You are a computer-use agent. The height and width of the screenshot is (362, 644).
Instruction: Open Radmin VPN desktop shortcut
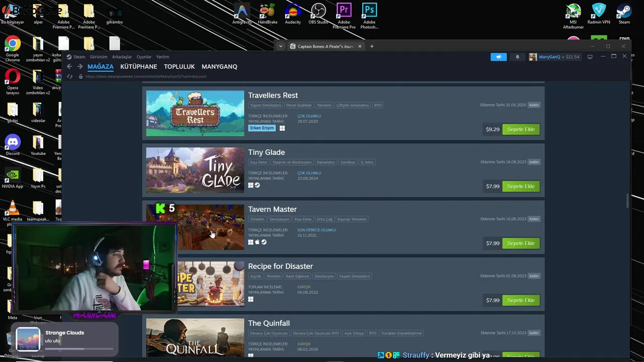[x=599, y=13]
